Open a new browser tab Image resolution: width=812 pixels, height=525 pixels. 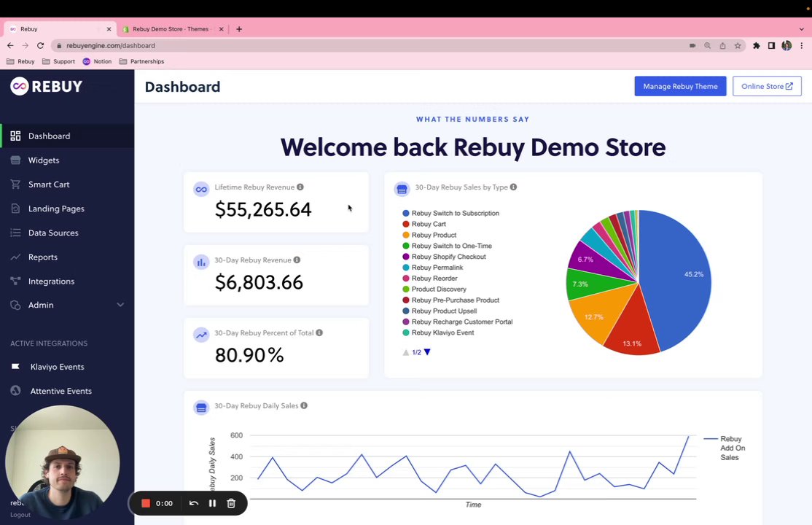(239, 29)
